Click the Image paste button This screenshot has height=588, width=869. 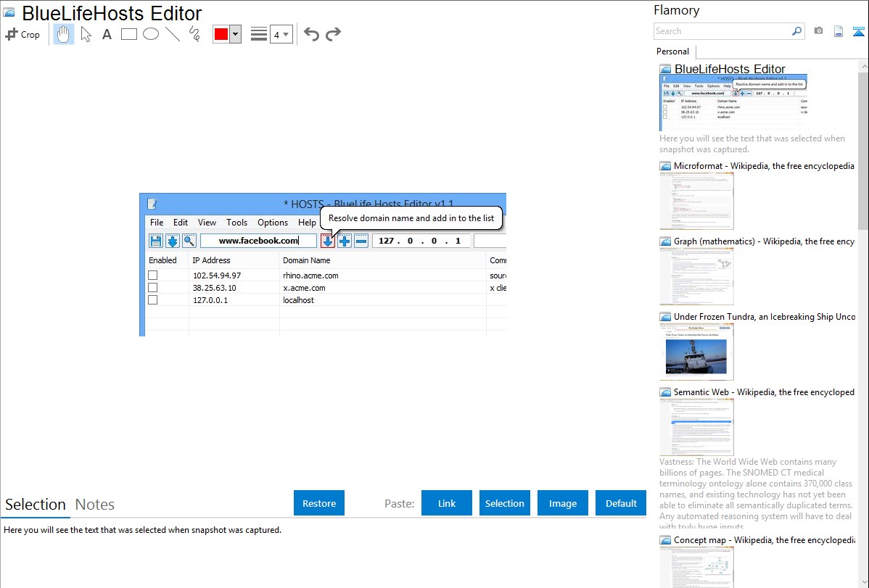pos(562,503)
